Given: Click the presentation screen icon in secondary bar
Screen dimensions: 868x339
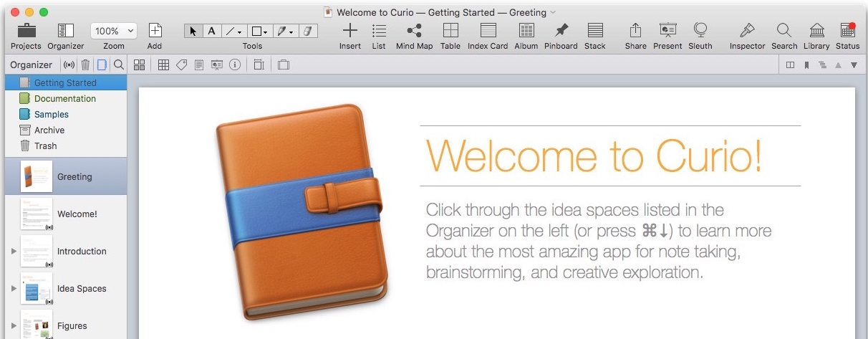Looking at the screenshot, I should (216, 65).
